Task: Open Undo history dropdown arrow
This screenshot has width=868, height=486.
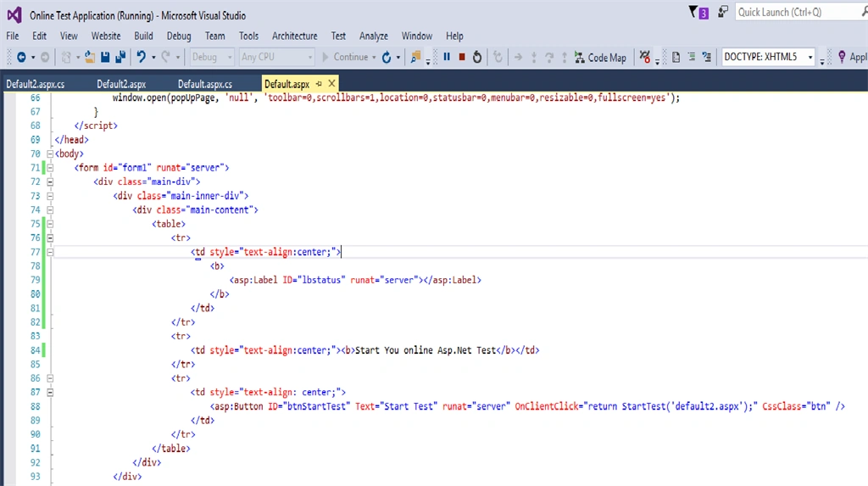Action: tap(153, 58)
